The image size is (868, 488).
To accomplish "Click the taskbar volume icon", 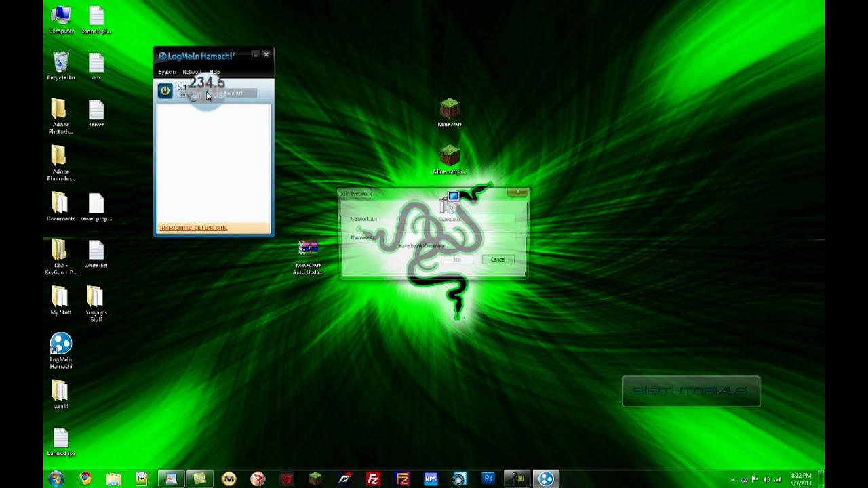I will click(766, 479).
